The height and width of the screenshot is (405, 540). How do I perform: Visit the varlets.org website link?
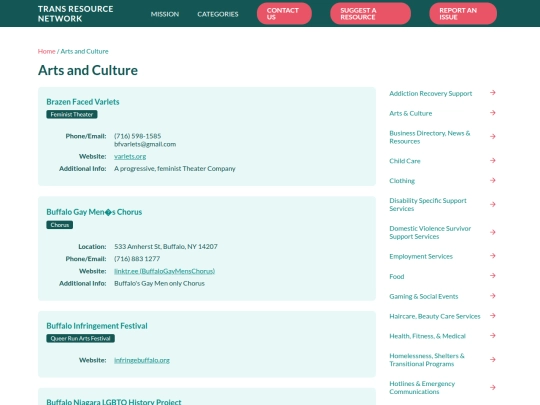[130, 156]
